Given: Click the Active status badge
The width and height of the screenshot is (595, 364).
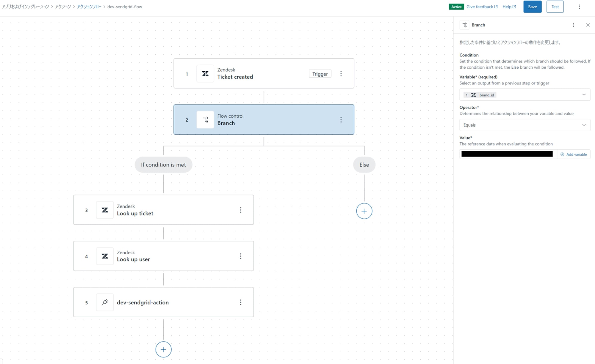Looking at the screenshot, I should tap(456, 7).
